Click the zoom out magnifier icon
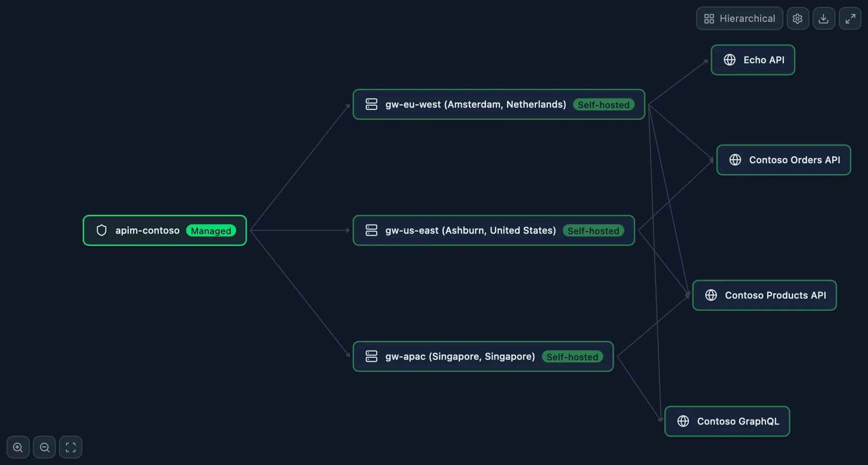Viewport: 868px width, 465px height. point(44,447)
